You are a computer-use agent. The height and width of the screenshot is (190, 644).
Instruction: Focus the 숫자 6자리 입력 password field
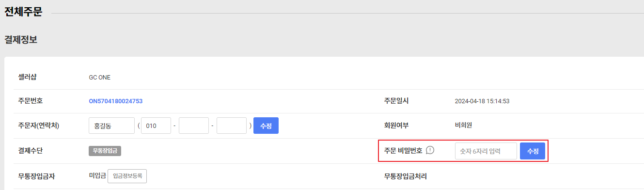486,151
